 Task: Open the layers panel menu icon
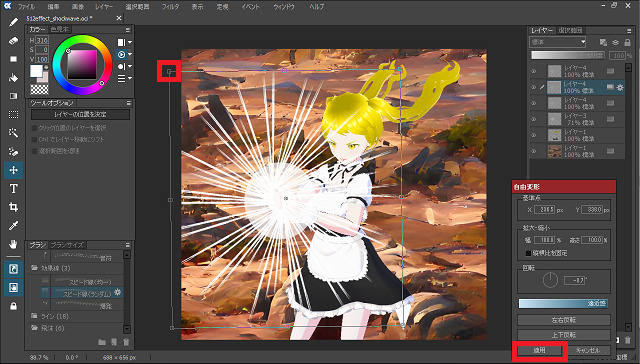[x=629, y=31]
